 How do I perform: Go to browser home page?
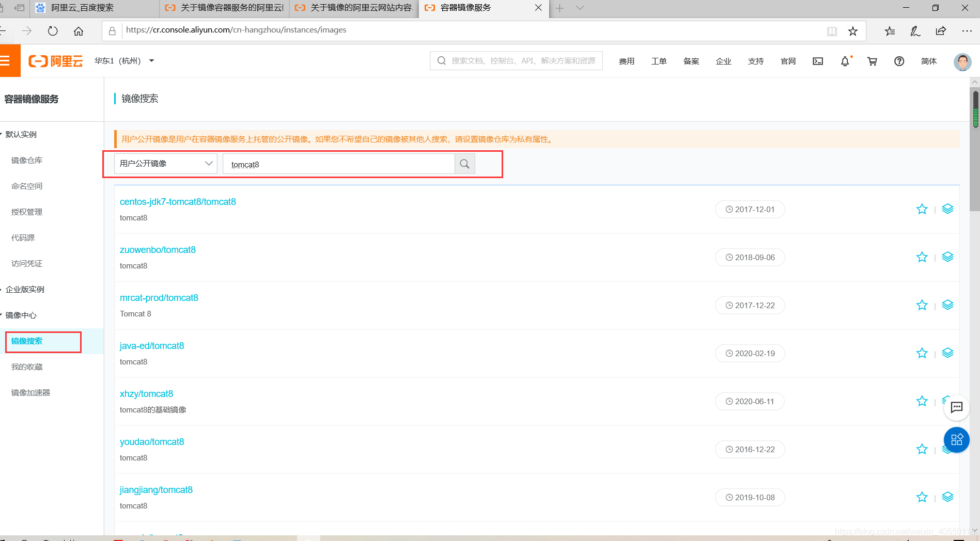79,31
